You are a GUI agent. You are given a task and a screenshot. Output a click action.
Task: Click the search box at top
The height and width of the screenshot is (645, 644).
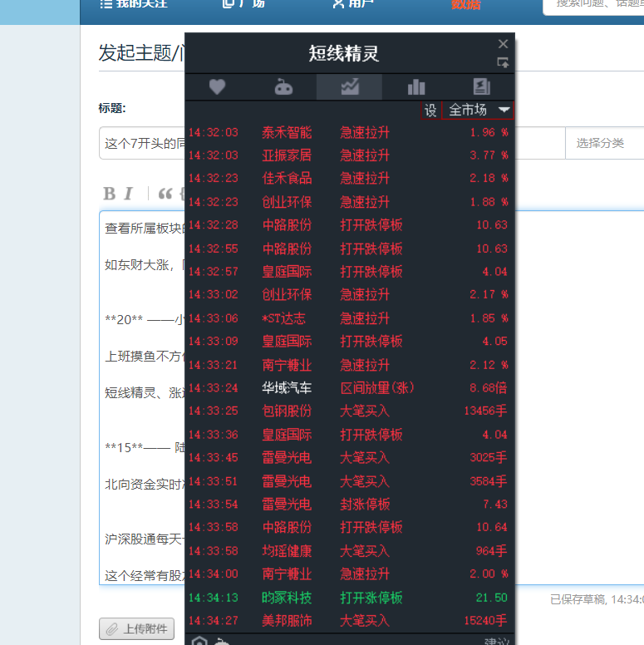pyautogui.click(x=593, y=7)
